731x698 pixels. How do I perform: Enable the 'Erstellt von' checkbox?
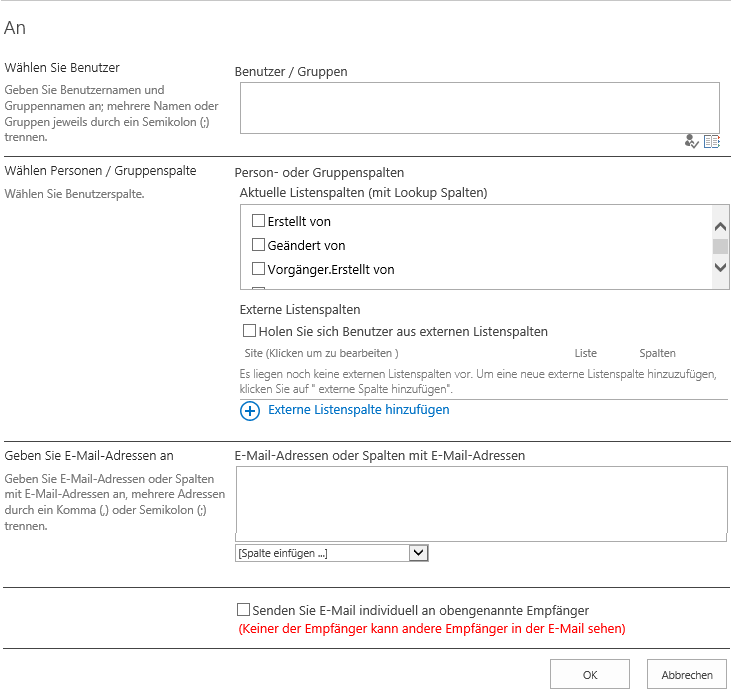[x=258, y=221]
